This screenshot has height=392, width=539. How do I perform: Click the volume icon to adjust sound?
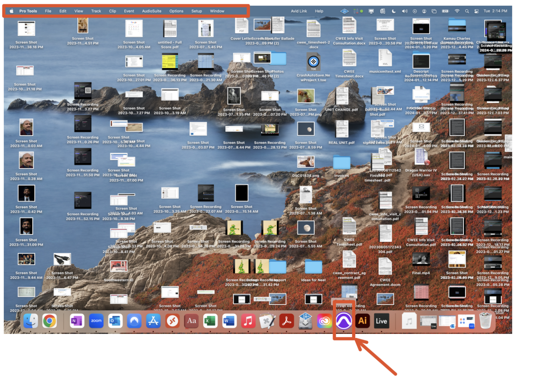pos(405,11)
